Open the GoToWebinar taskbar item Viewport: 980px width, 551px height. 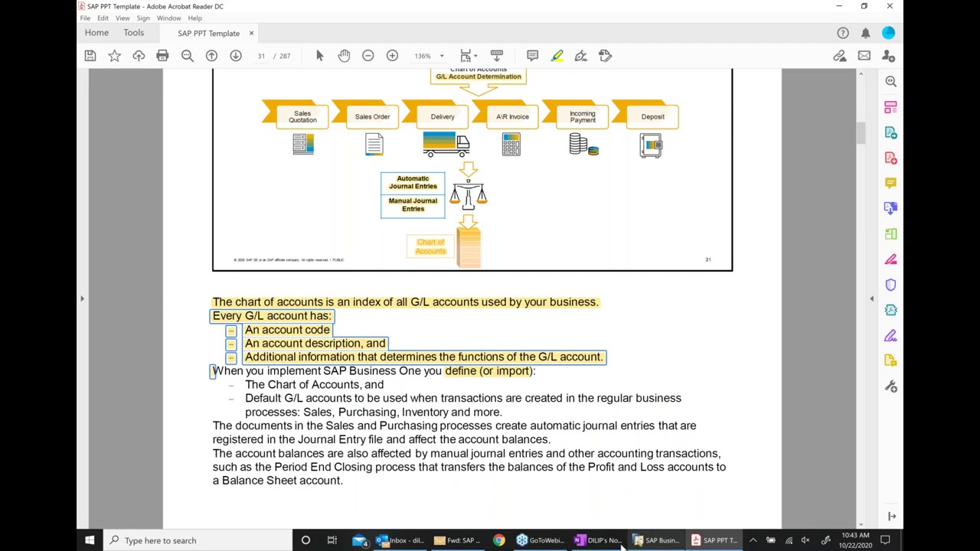tap(540, 540)
